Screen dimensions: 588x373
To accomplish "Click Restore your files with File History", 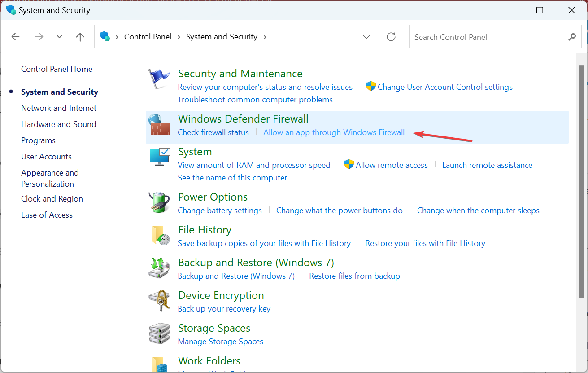I will pyautogui.click(x=425, y=243).
